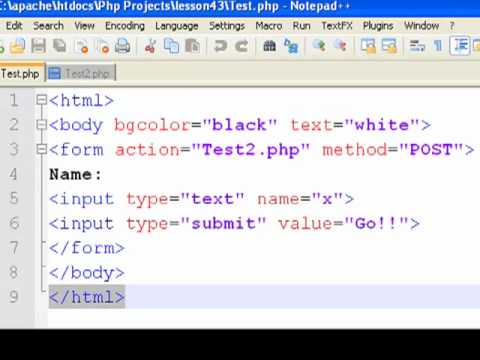Viewport: 480px width, 360px height.
Task: Click the <html> tag on line 1
Action: click(x=81, y=100)
